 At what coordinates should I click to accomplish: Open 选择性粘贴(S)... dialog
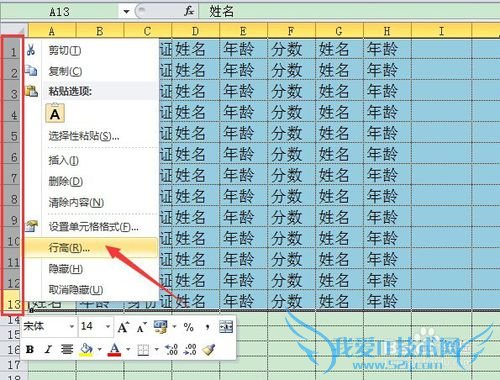pyautogui.click(x=91, y=136)
